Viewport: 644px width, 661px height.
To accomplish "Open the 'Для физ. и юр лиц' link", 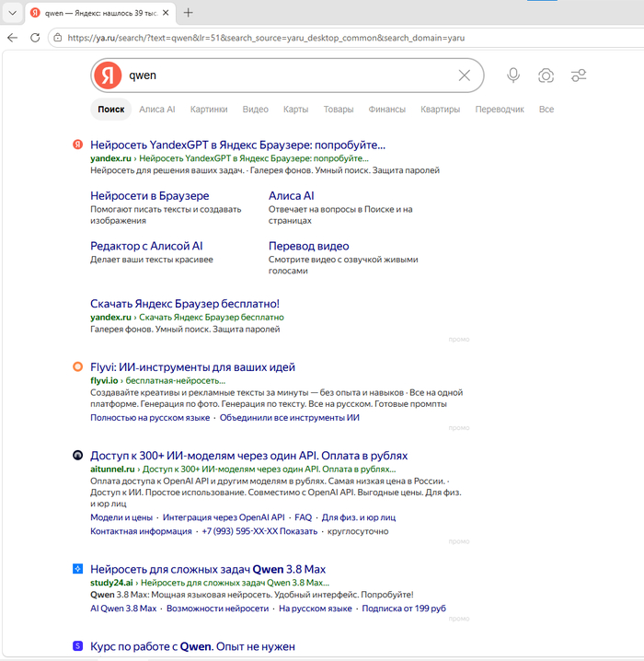I will coord(359,517).
